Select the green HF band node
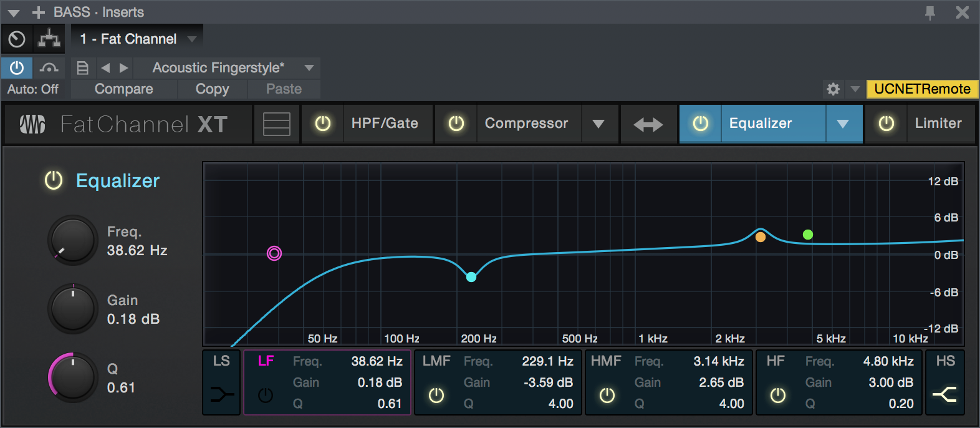This screenshot has width=980, height=428. coord(808,235)
